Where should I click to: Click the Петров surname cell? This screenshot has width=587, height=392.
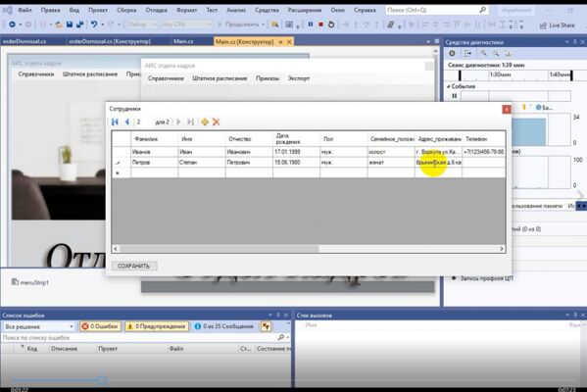click(x=154, y=162)
